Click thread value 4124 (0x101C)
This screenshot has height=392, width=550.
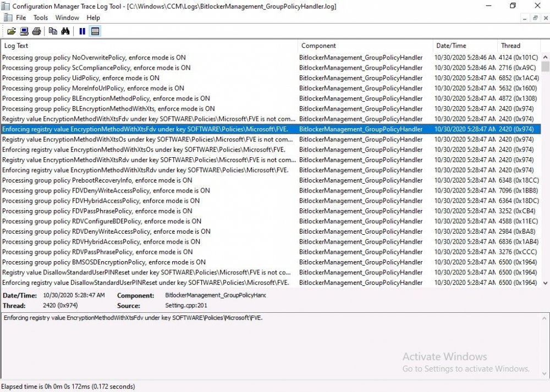point(518,58)
